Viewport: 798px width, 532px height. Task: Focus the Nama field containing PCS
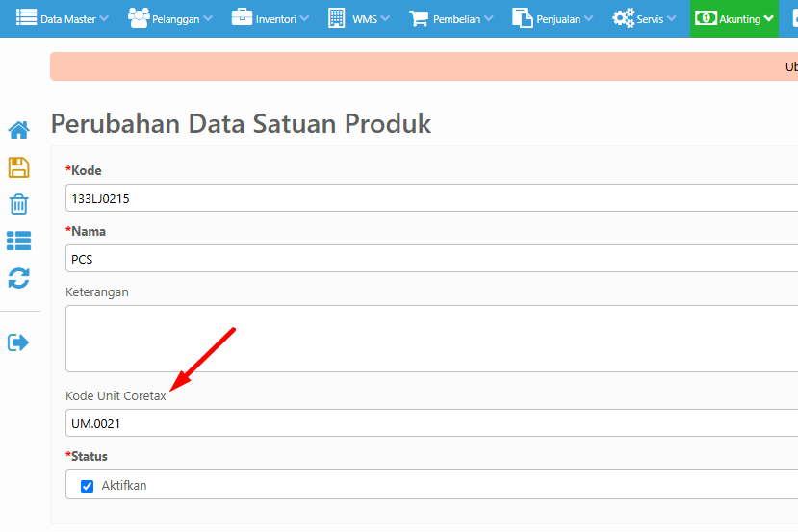[x=431, y=259]
